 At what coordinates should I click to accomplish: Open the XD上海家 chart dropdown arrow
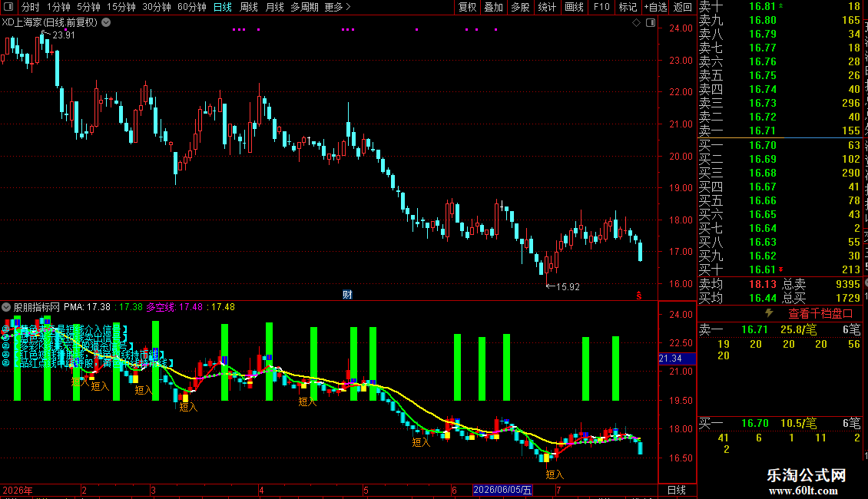[x=106, y=23]
